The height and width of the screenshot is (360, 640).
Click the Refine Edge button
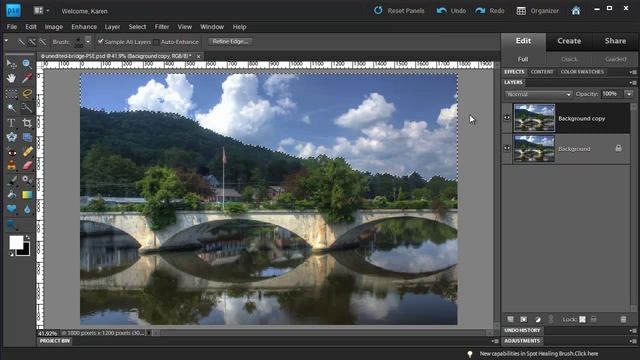click(231, 42)
